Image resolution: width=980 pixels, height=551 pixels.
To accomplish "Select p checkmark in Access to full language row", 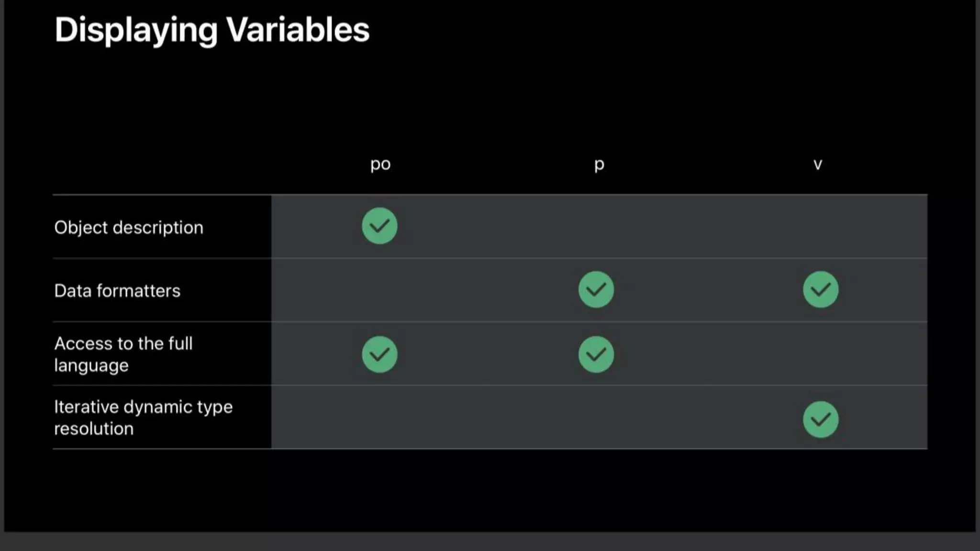I will tap(596, 354).
